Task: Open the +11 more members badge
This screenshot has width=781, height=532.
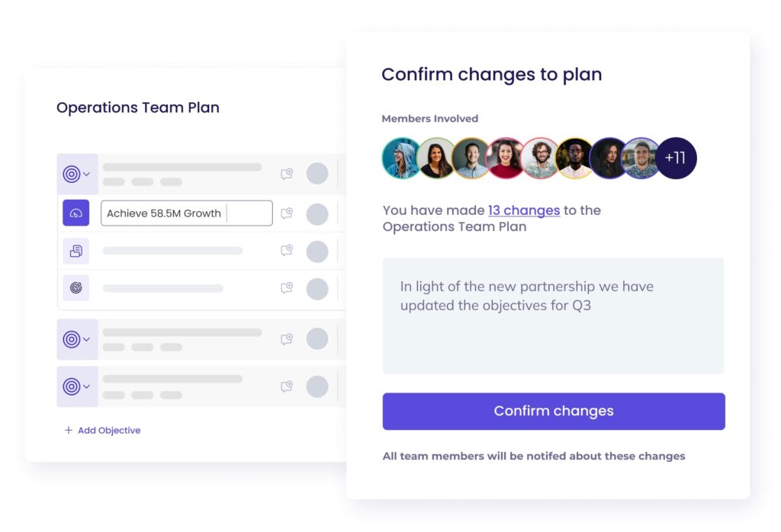Action: (x=676, y=159)
